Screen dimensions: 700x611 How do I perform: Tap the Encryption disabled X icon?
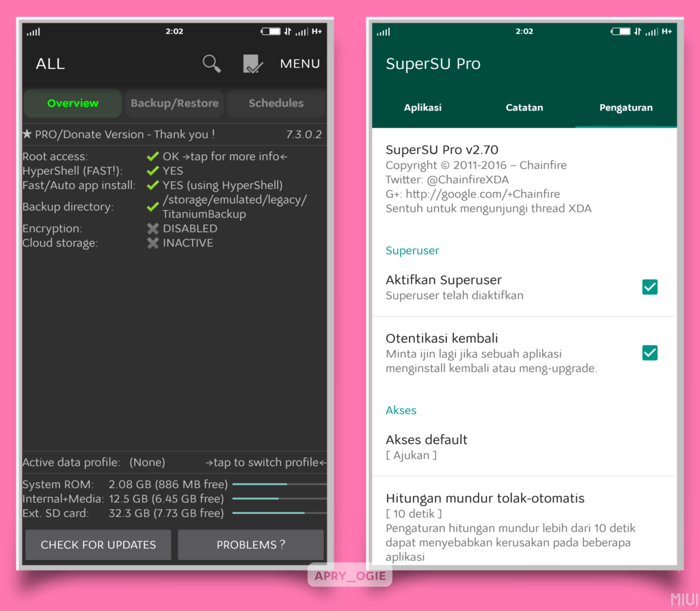pyautogui.click(x=152, y=228)
